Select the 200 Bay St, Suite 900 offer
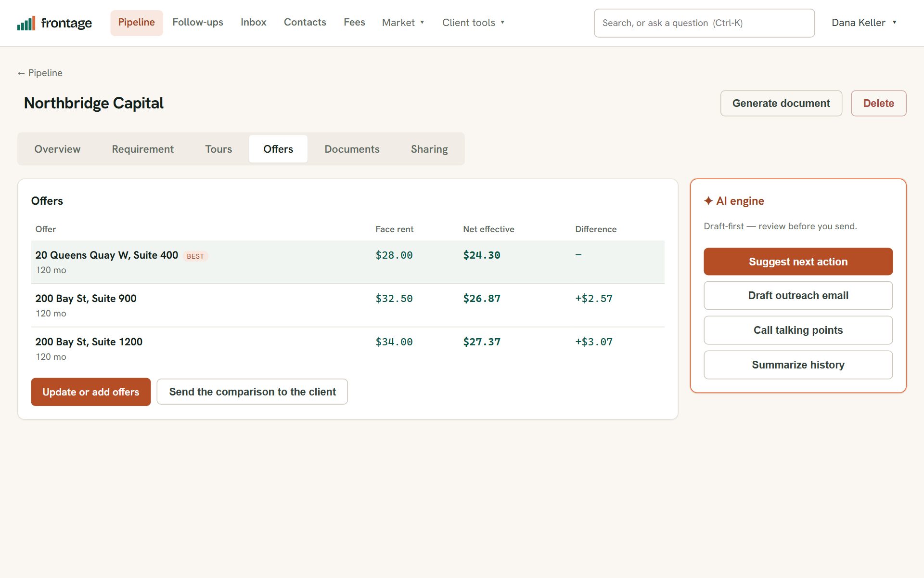924x578 pixels. (x=348, y=305)
